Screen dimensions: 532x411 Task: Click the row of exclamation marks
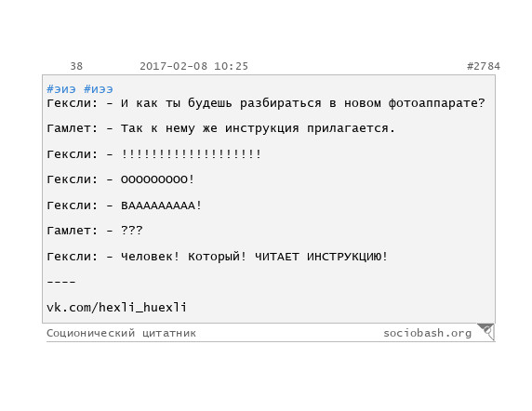(x=191, y=154)
